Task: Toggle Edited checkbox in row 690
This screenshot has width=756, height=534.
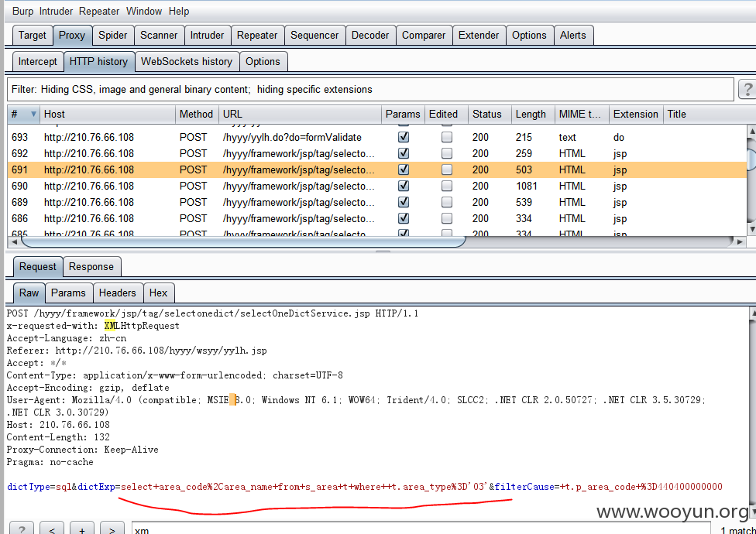Action: (447, 186)
